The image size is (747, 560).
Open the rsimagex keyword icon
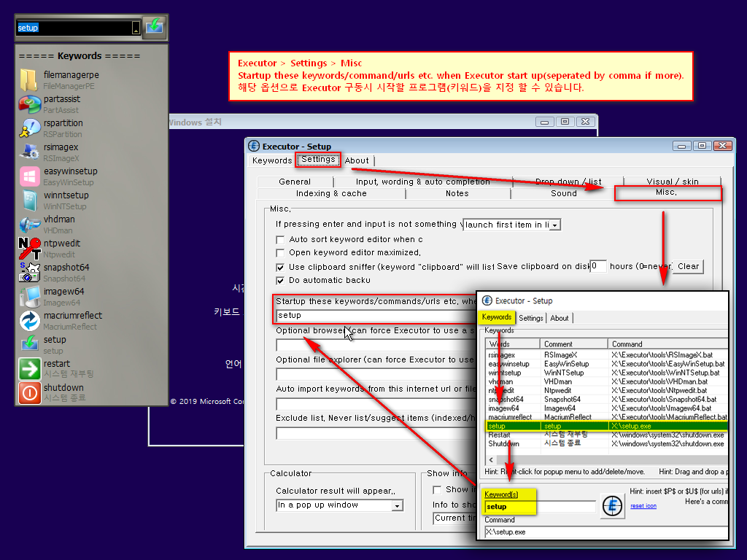click(29, 152)
